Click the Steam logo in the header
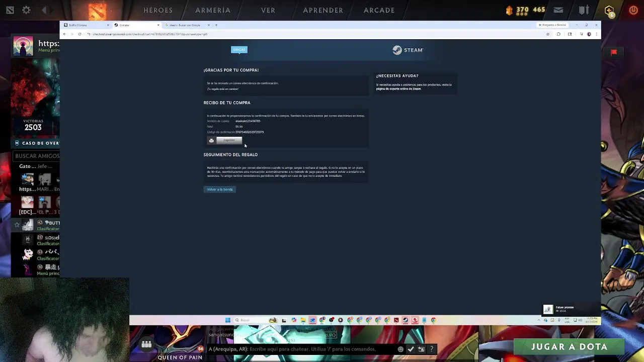 point(408,50)
